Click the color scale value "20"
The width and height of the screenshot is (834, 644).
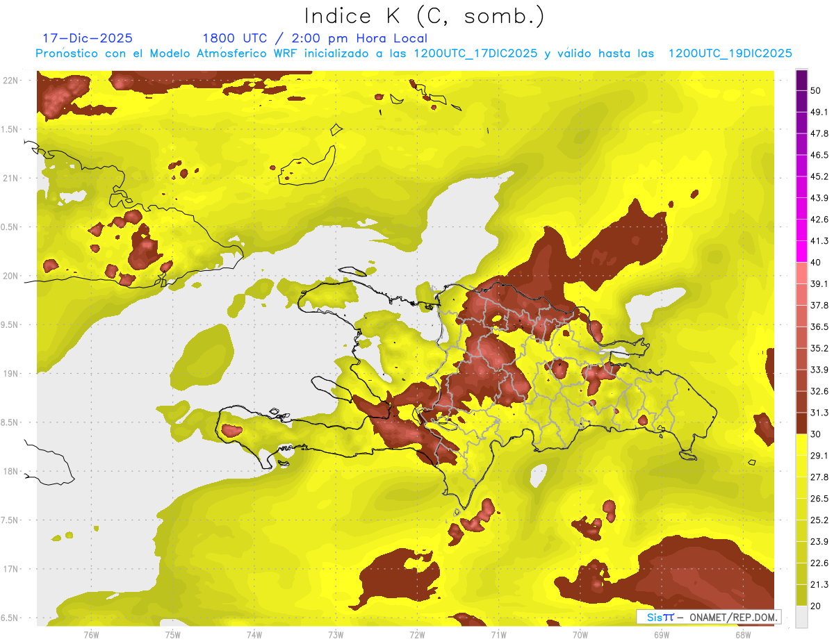816,606
